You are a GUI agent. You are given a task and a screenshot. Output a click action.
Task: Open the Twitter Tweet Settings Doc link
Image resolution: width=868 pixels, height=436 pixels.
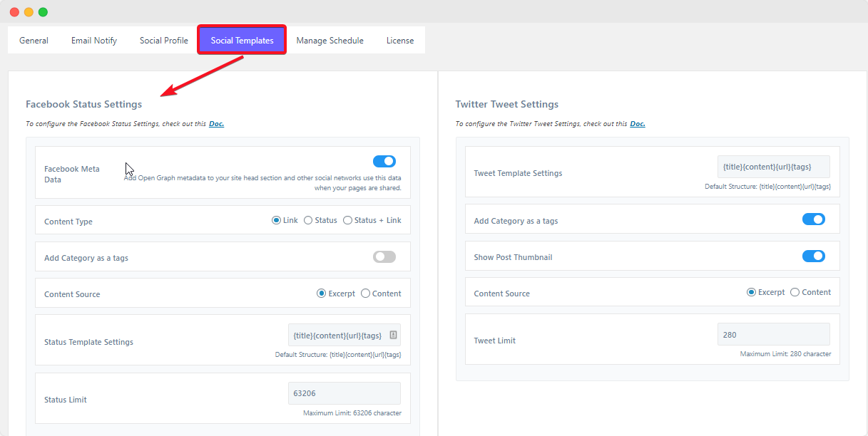(638, 124)
